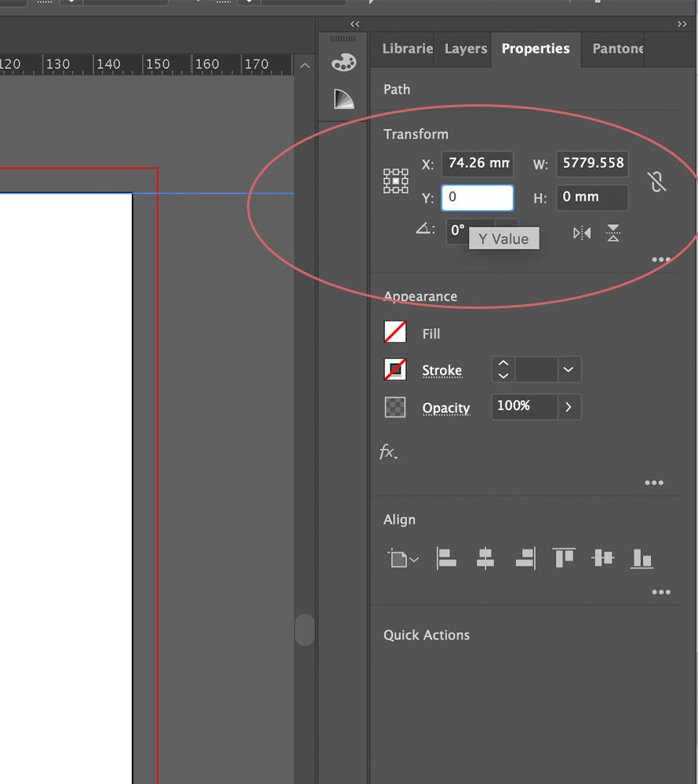Open the fx effects menu
This screenshot has height=784, width=698.
pyautogui.click(x=388, y=452)
